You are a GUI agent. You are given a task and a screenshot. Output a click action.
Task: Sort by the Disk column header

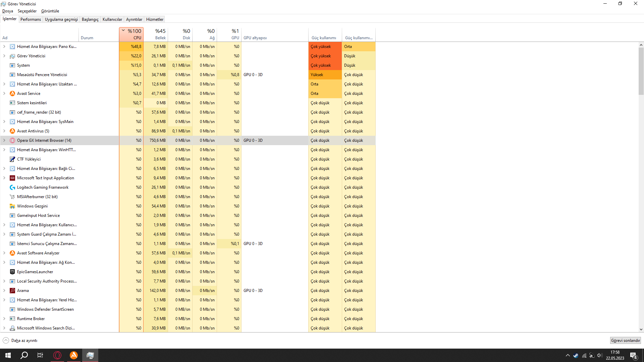click(180, 35)
